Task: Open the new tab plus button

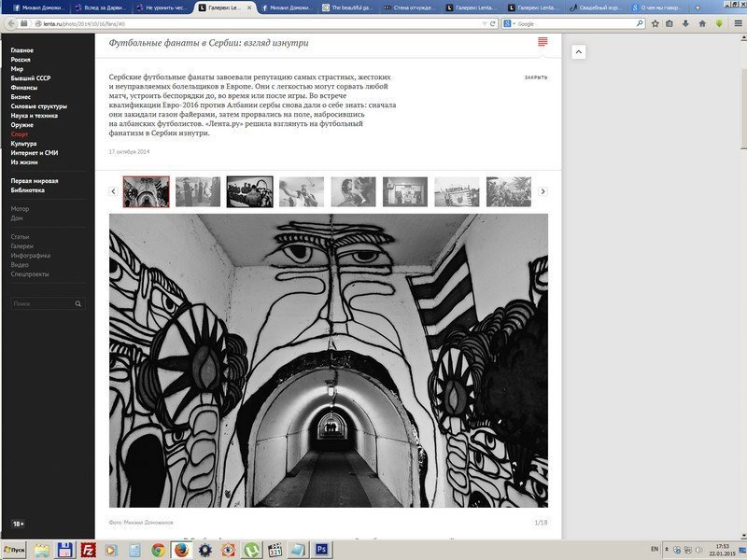Action: point(698,7)
